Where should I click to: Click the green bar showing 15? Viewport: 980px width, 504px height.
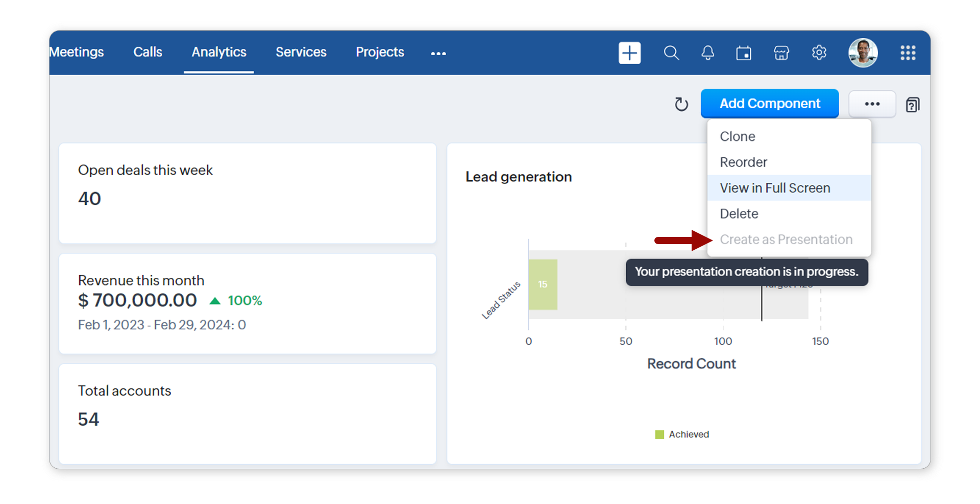tap(542, 284)
